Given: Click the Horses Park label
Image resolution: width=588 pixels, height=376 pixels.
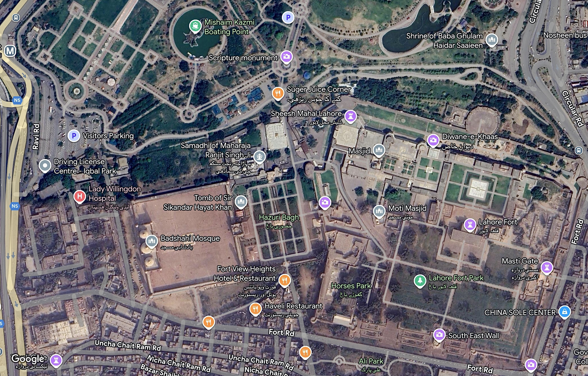Looking at the screenshot, I should pos(351,286).
